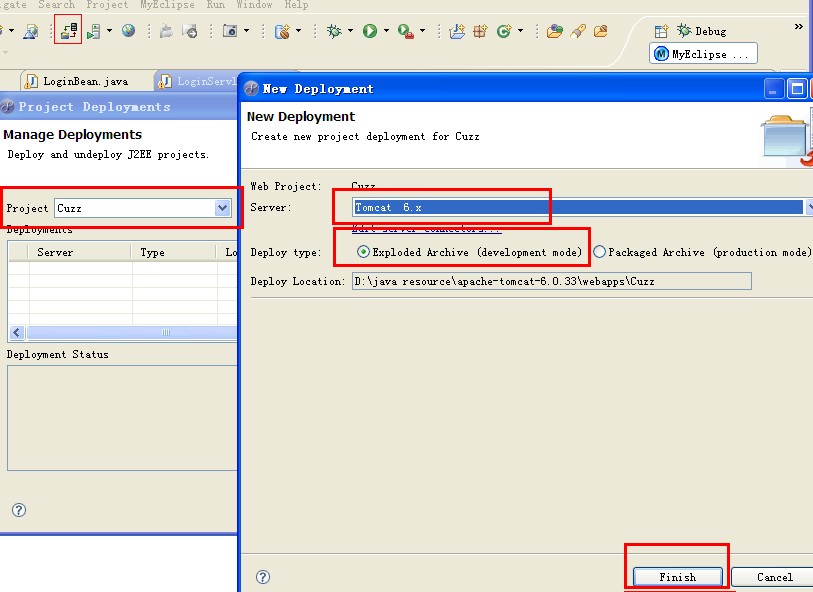This screenshot has width=813, height=592.
Task: Expand the New Class dropdown arrow
Action: click(x=520, y=31)
